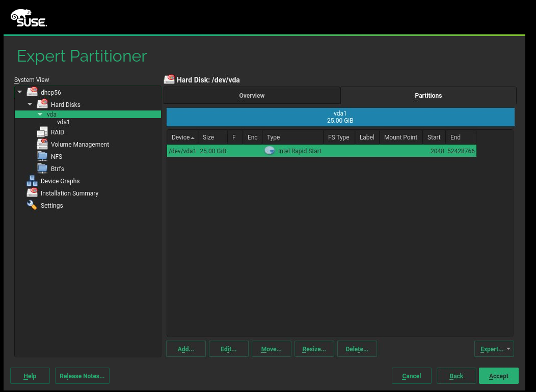Screen dimensions: 536x392
Task: Select the RAID icon in System View
Action: tap(42, 132)
